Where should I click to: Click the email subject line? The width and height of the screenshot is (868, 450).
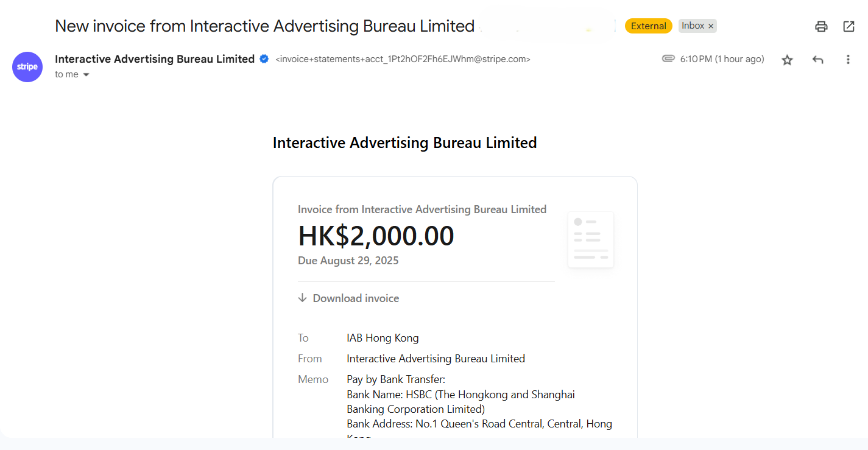tap(264, 26)
